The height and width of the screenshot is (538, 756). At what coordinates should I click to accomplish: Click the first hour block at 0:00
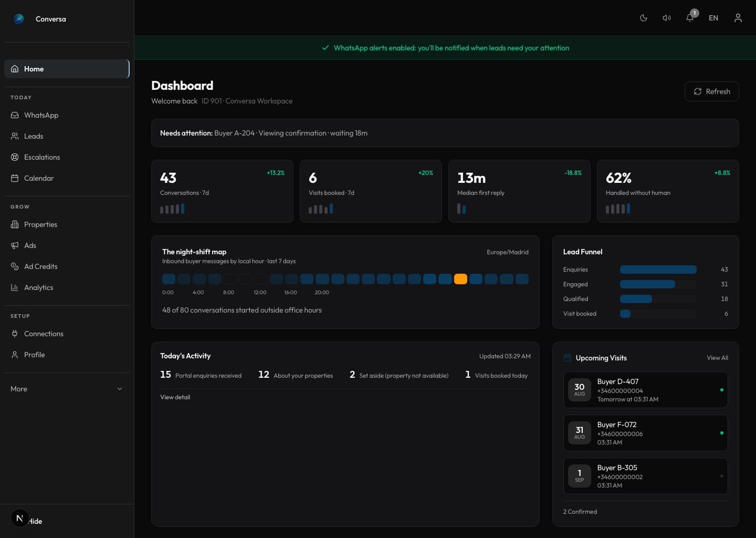point(169,279)
